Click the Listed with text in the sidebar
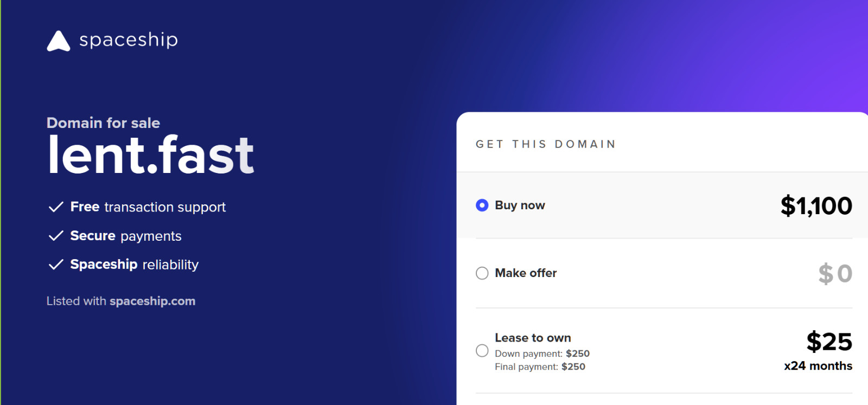 (x=76, y=301)
